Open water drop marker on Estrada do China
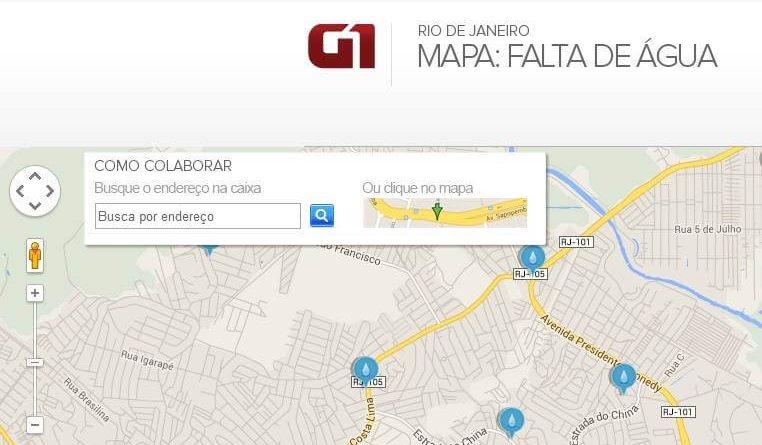This screenshot has height=445, width=762. tap(511, 422)
